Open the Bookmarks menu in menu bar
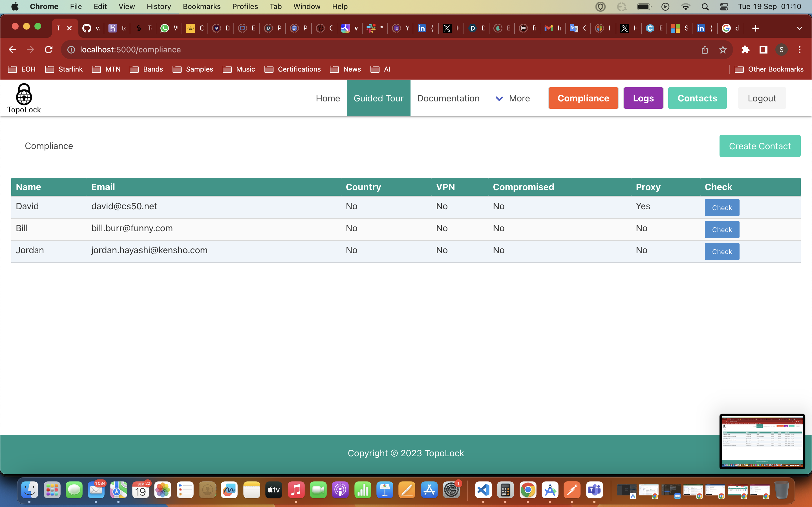 tap(201, 6)
